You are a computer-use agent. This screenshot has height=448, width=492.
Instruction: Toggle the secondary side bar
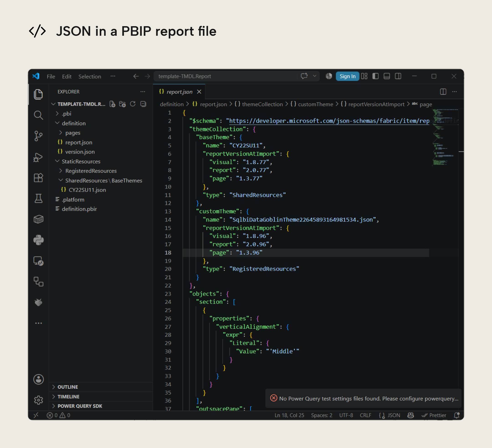[x=398, y=76]
